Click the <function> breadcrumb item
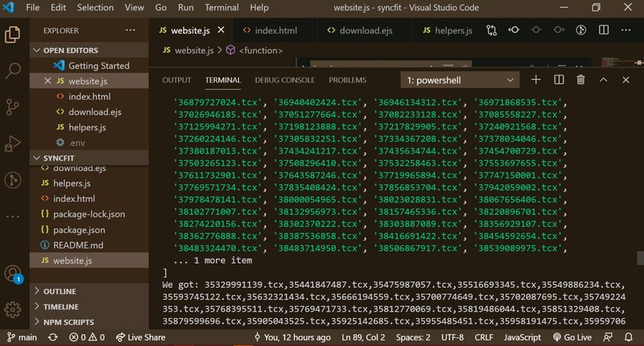 [255, 50]
